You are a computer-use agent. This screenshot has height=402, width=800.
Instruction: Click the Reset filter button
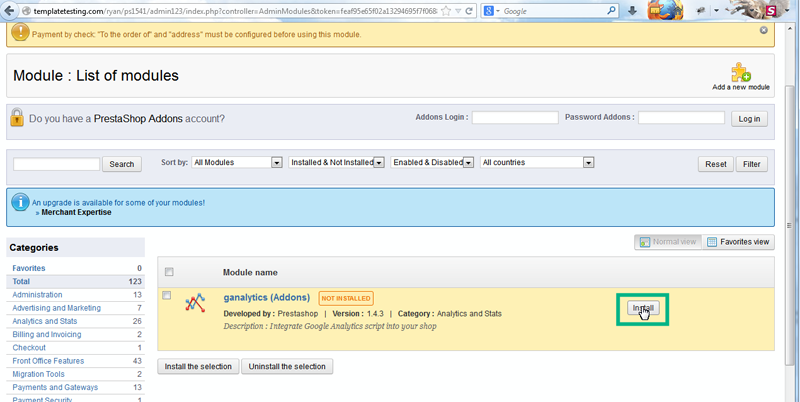coord(715,164)
